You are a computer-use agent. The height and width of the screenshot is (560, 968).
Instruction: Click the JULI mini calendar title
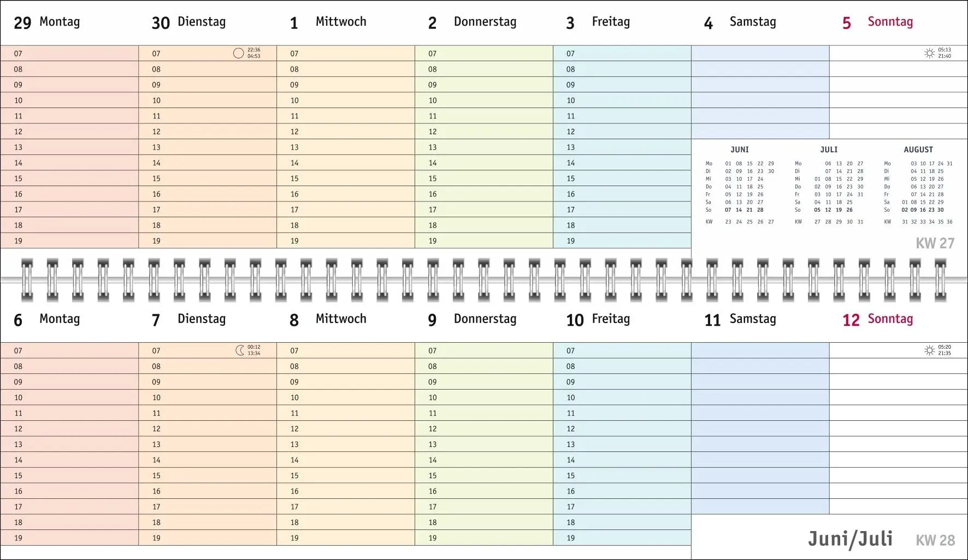point(829,150)
